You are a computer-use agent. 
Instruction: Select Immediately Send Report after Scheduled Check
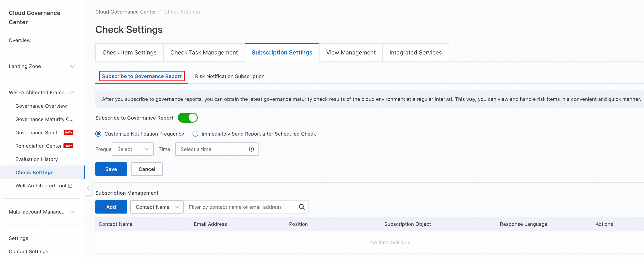tap(195, 134)
